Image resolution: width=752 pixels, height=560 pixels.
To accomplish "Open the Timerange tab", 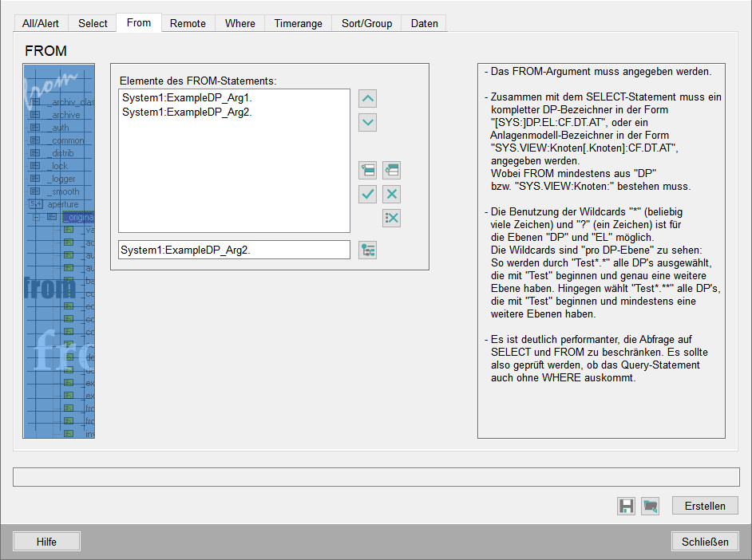I will [x=298, y=23].
